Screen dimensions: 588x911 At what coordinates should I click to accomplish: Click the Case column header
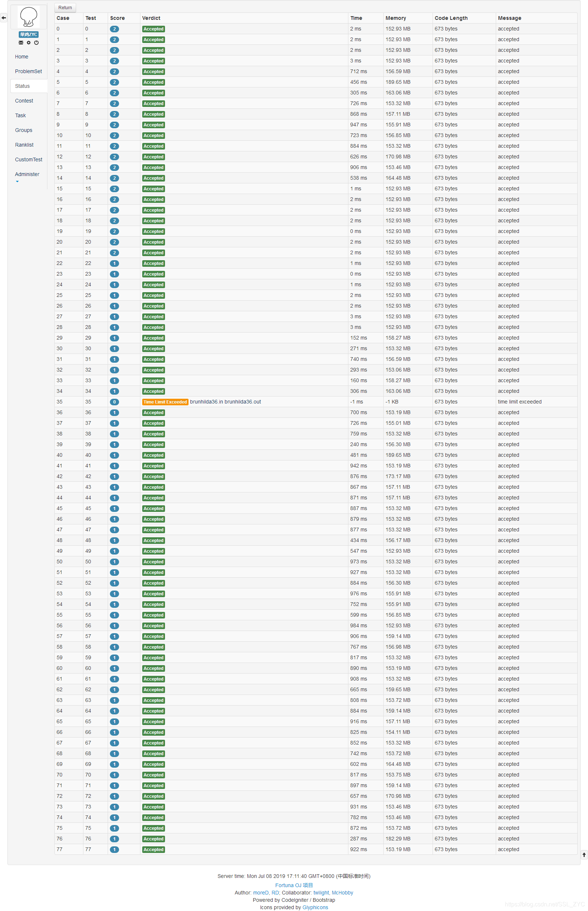(x=63, y=18)
